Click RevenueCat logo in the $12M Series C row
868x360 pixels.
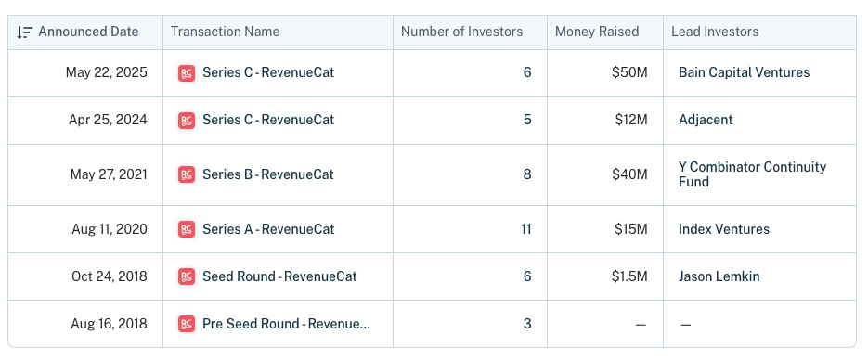(x=187, y=121)
